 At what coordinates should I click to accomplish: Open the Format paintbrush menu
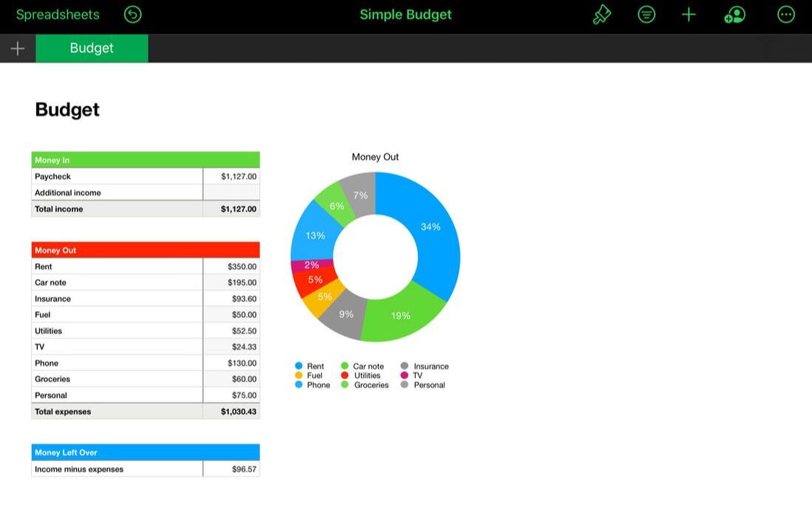[602, 14]
